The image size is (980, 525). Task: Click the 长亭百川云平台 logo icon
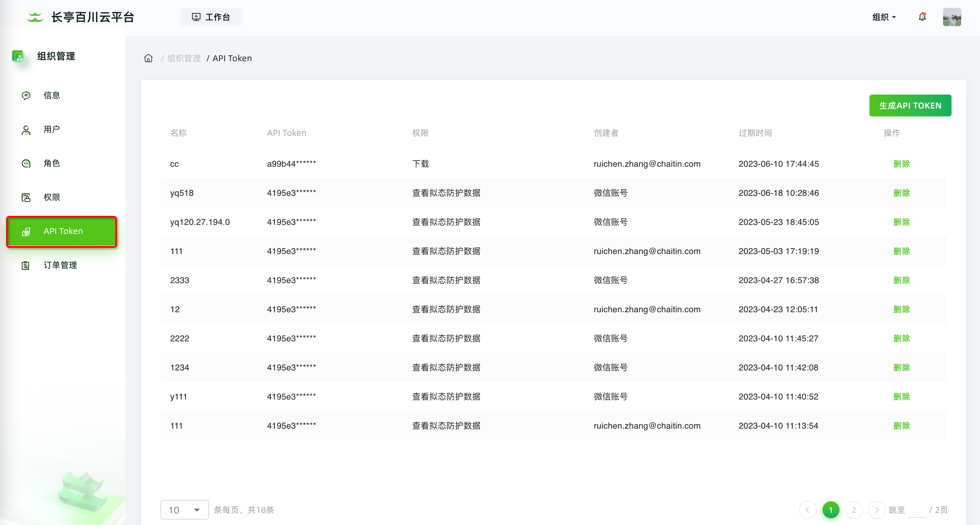(35, 17)
